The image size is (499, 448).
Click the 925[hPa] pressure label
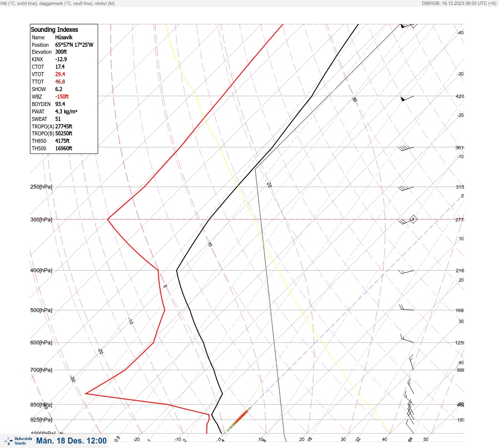point(41,420)
